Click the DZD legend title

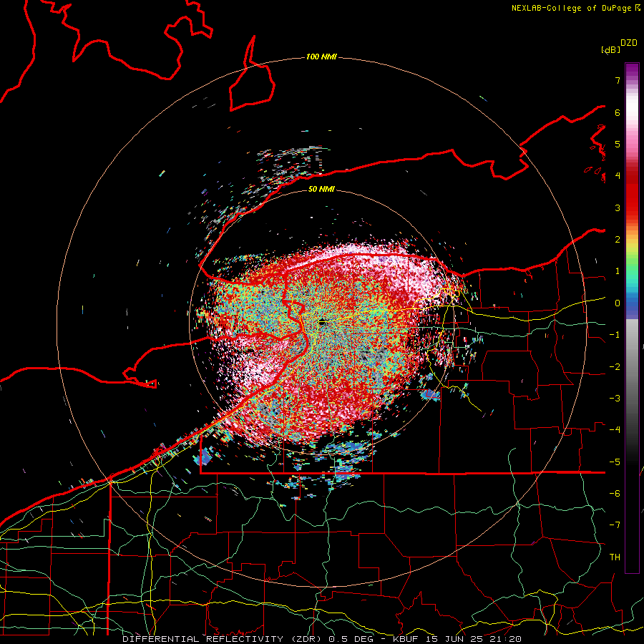tap(629, 43)
